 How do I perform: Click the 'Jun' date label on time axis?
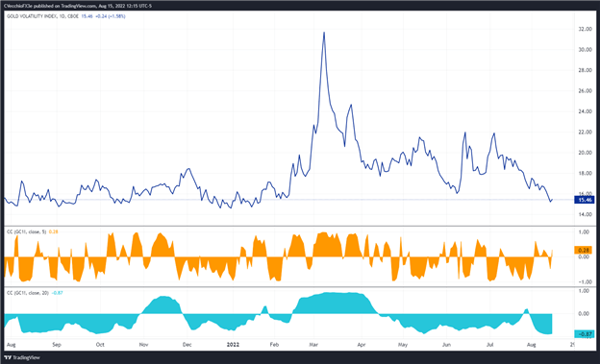coord(446,345)
